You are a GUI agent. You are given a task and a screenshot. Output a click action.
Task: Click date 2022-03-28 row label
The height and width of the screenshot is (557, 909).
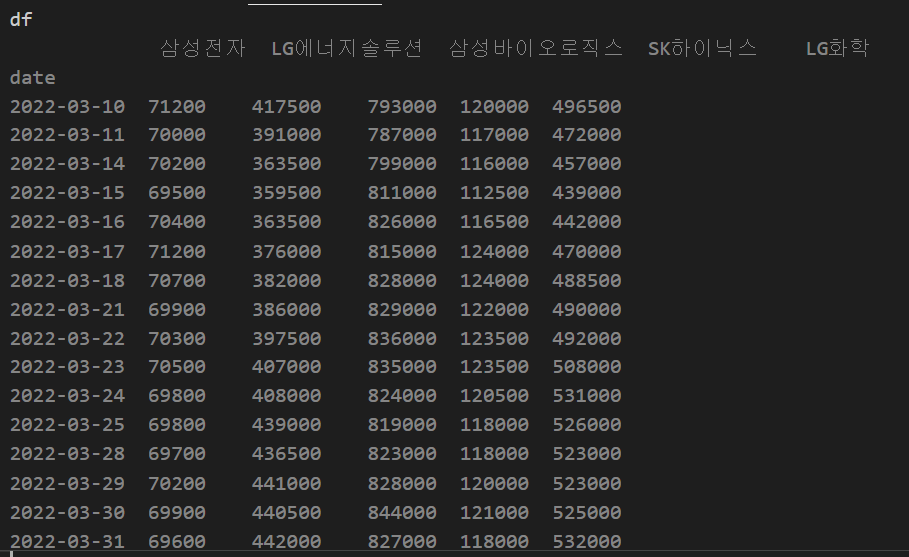(67, 454)
